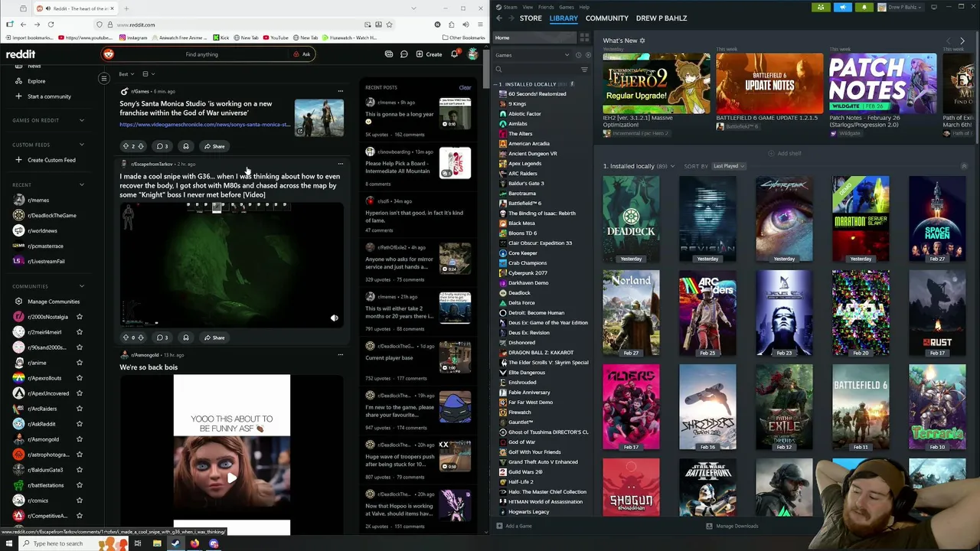Clear recent posts on Reddit
This screenshot has height=551, width=980.
pyautogui.click(x=465, y=87)
